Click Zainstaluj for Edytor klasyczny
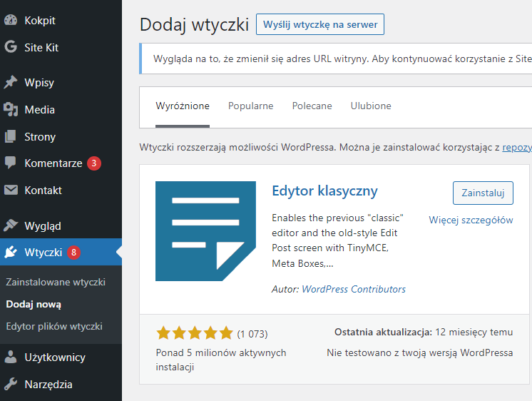The width and height of the screenshot is (532, 401). point(483,193)
